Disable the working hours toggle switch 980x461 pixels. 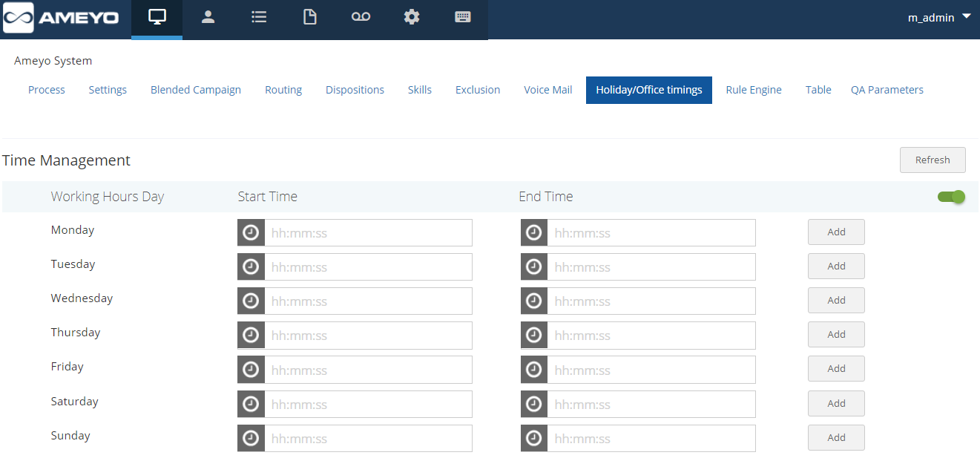951,197
